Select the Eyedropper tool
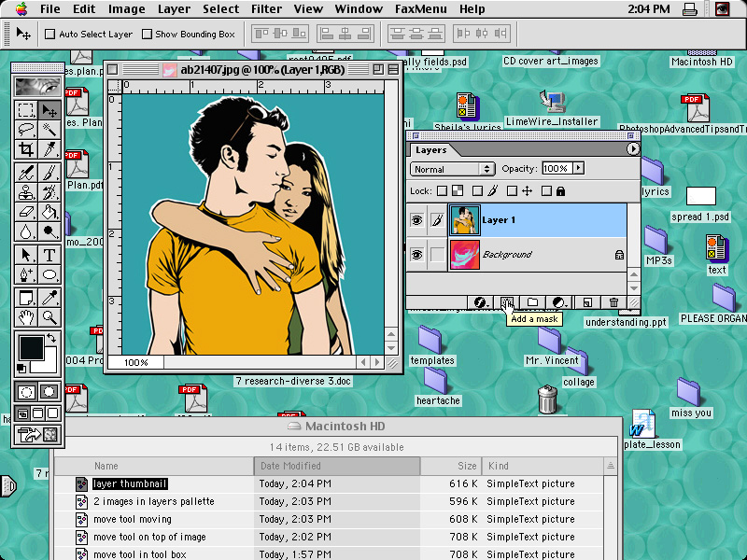The image size is (747, 560). [49, 298]
